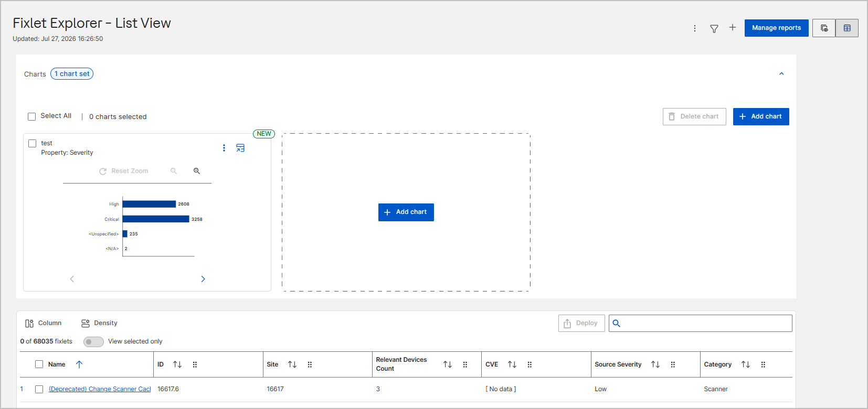Check the Name header select-all checkbox

[x=39, y=364]
